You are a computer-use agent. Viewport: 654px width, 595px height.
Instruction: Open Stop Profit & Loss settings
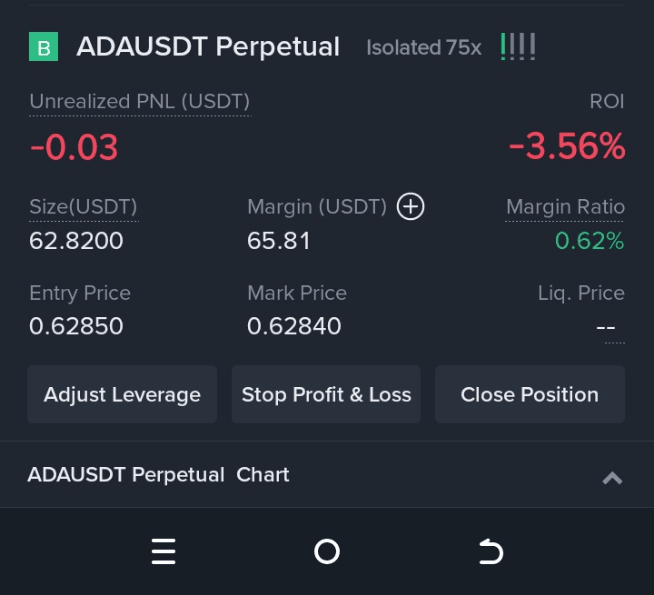pos(326,394)
